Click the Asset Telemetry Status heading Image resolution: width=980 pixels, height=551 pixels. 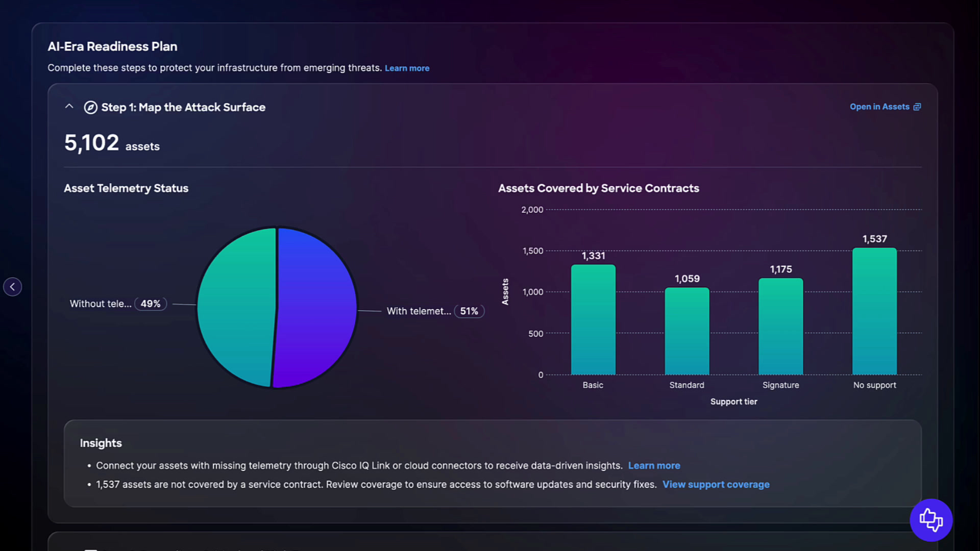126,188
